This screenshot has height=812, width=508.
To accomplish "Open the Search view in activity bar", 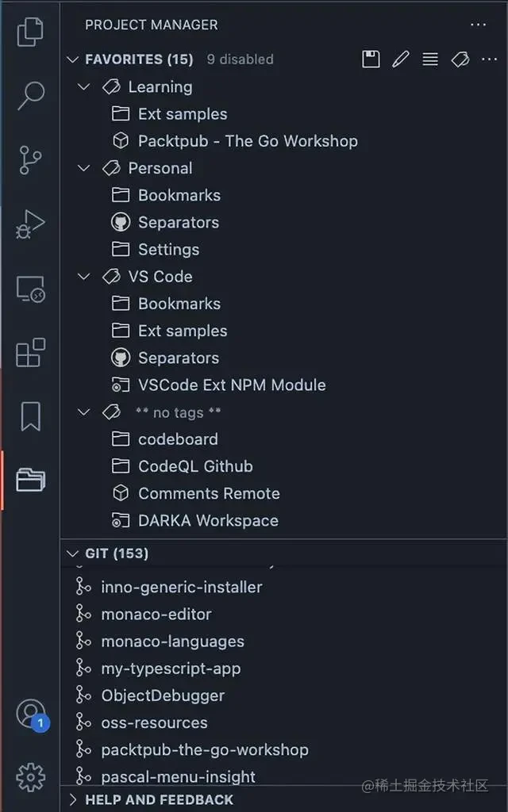I will (x=31, y=95).
